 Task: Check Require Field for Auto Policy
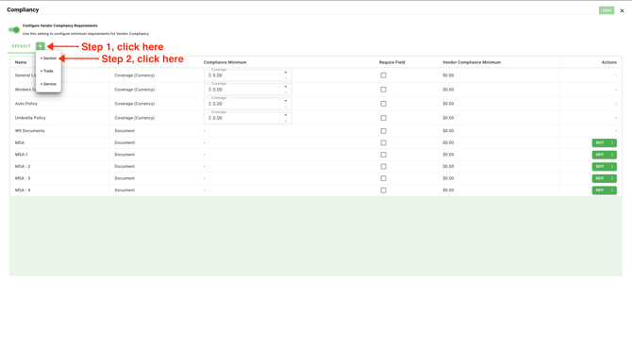coord(383,104)
